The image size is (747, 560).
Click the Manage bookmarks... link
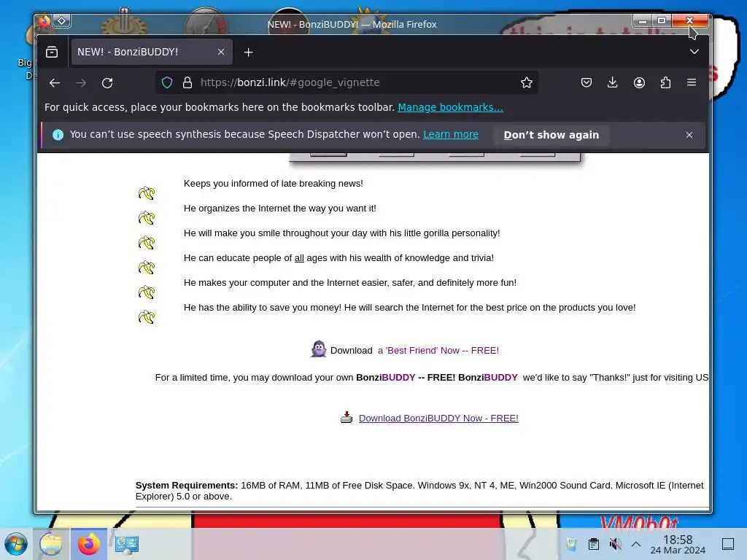click(x=450, y=108)
